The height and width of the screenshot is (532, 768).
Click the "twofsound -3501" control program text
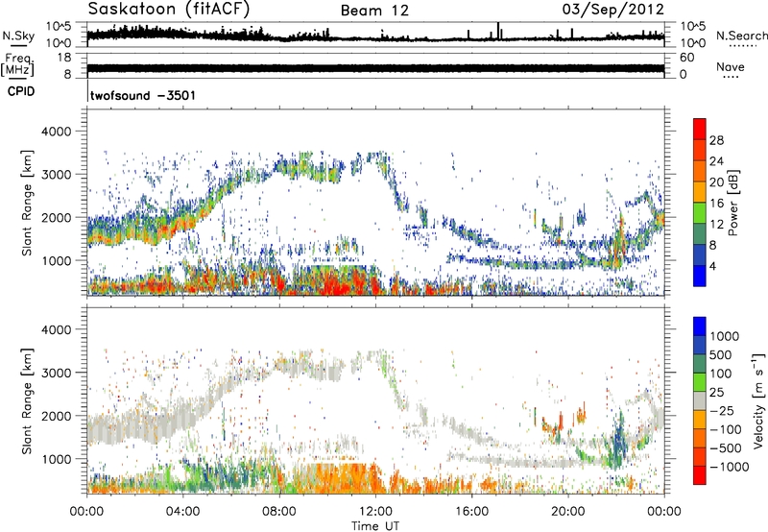point(143,95)
